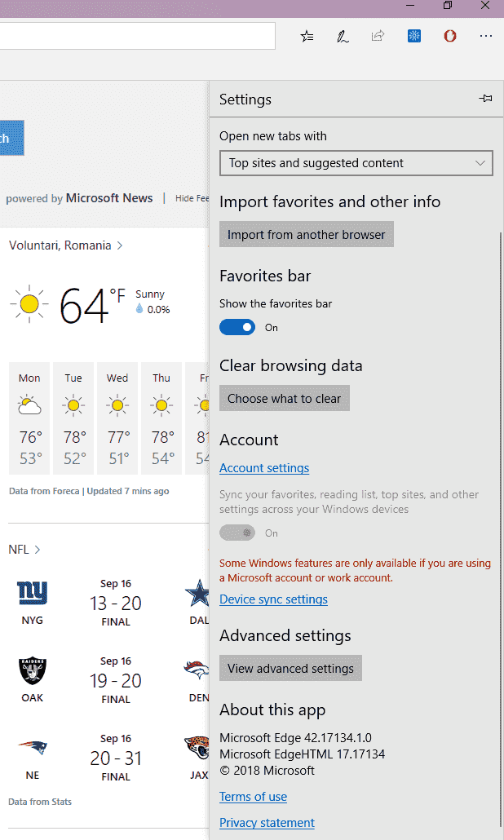Click the Data from Stats text

[x=40, y=802]
